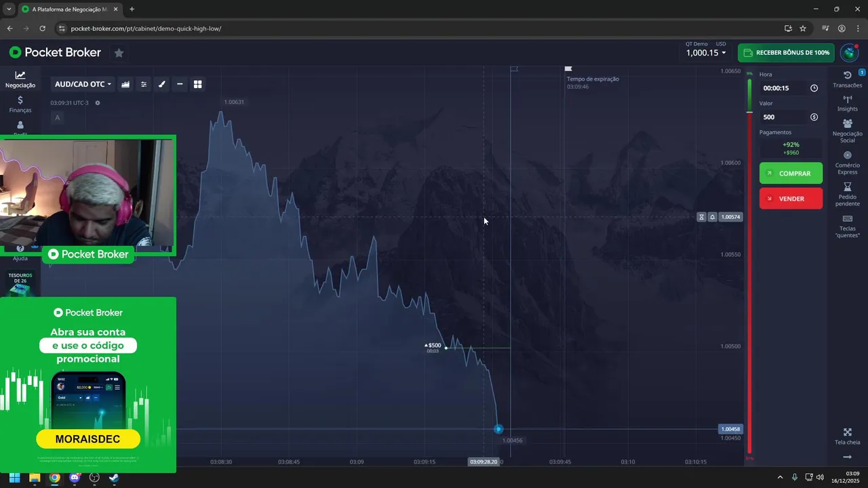Open Comércio Express panel
The width and height of the screenshot is (868, 488).
click(x=848, y=163)
